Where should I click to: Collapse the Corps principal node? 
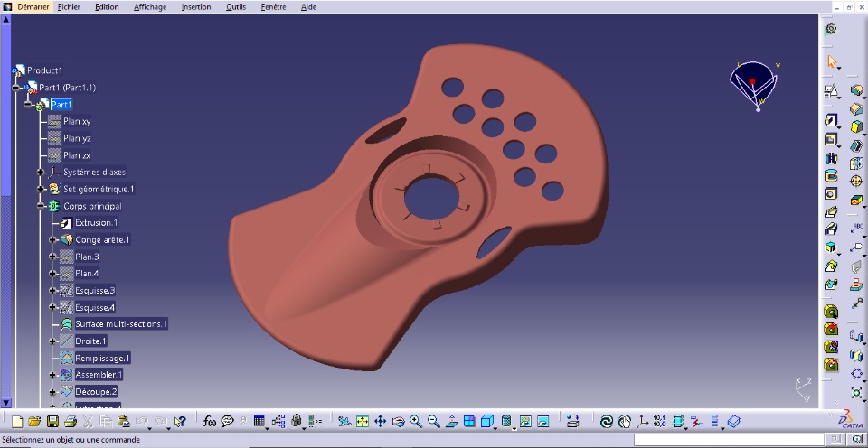pos(41,206)
